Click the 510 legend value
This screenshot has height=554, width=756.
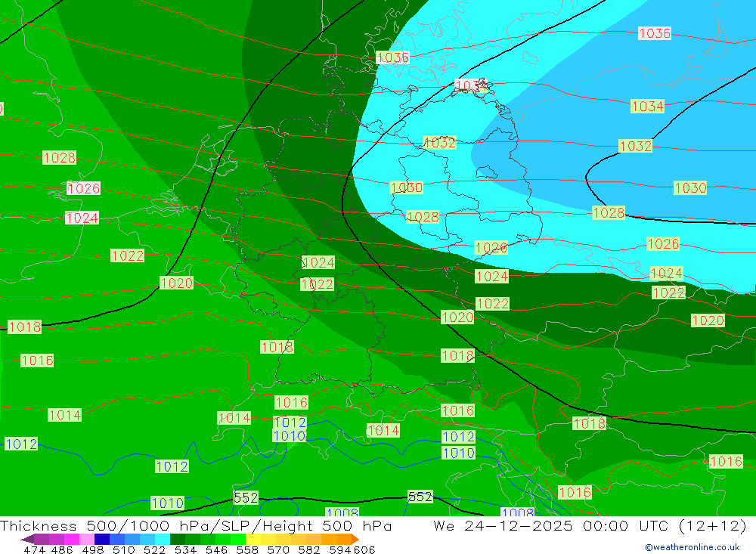pyautogui.click(x=123, y=549)
